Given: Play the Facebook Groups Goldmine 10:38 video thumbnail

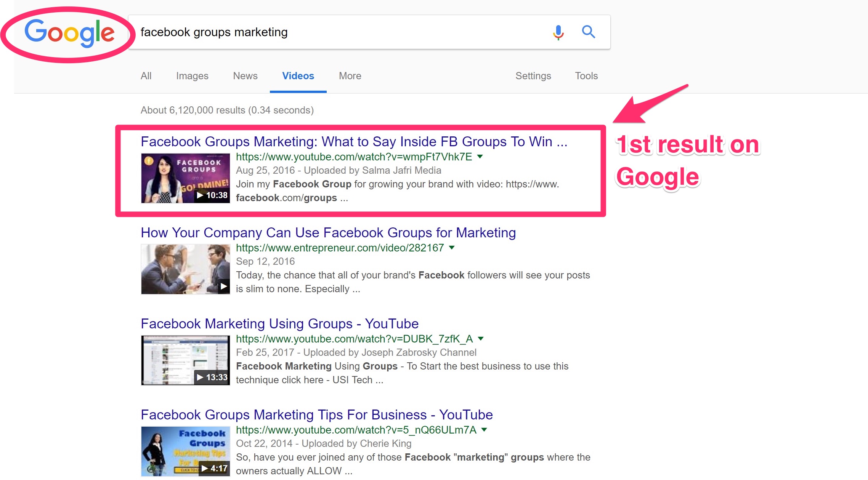Looking at the screenshot, I should click(x=185, y=178).
